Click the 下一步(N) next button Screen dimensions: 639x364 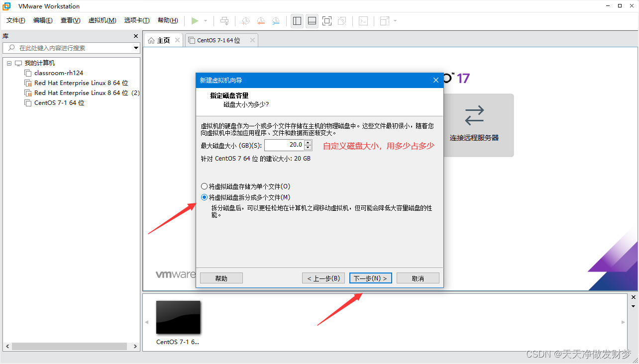[371, 278]
